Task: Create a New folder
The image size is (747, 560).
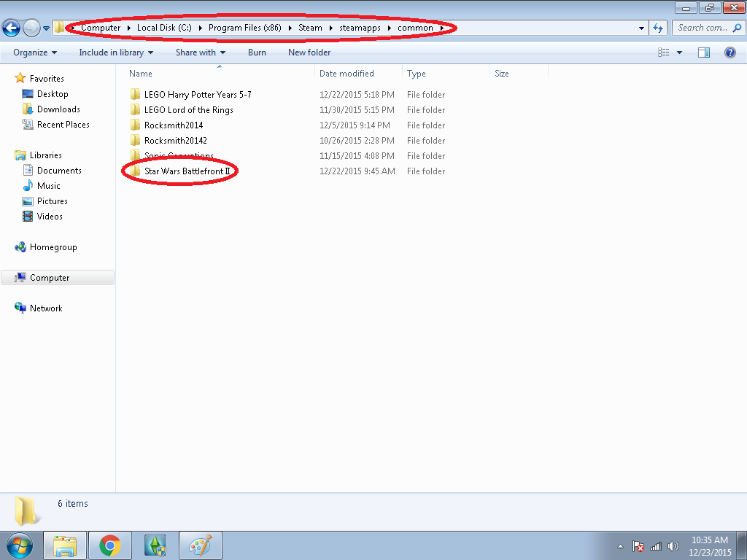Action: coord(309,52)
